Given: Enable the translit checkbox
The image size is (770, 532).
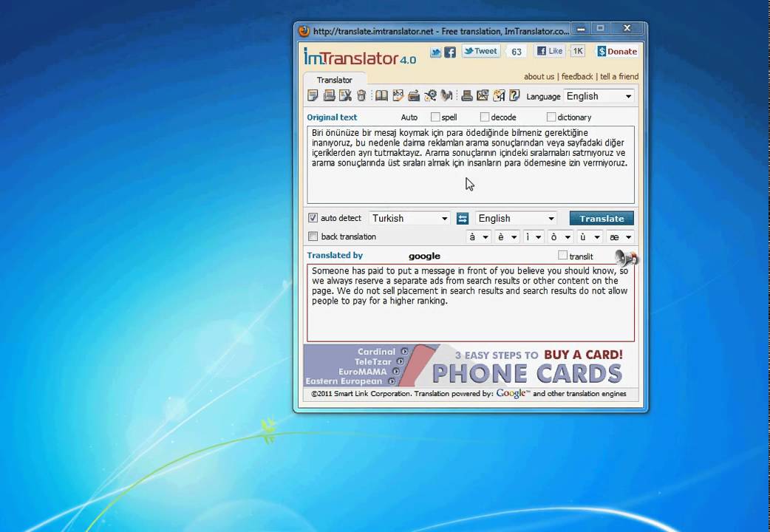Looking at the screenshot, I should click(x=563, y=256).
